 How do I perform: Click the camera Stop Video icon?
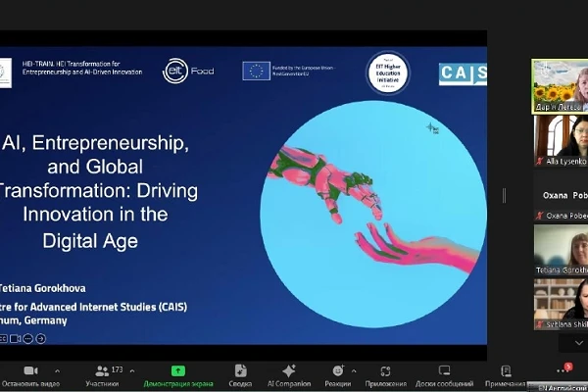point(30,371)
